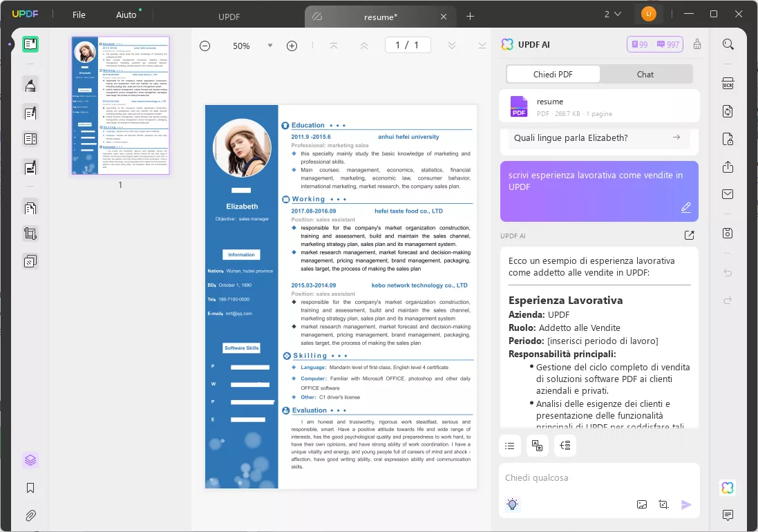Click the explain button below the answer
758x532 pixels.
(x=565, y=446)
